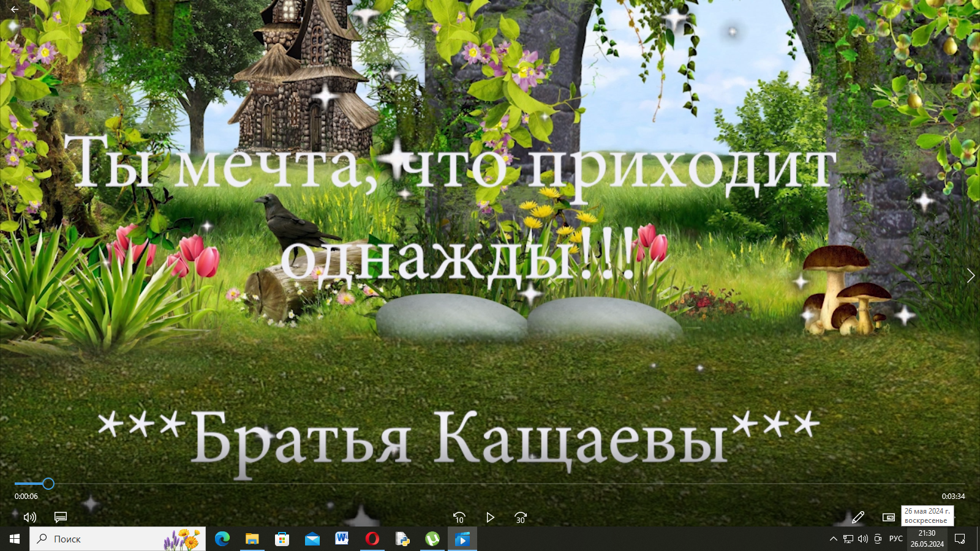Viewport: 980px width, 551px height.
Task: Open Mail app from the taskbar
Action: pos(312,539)
